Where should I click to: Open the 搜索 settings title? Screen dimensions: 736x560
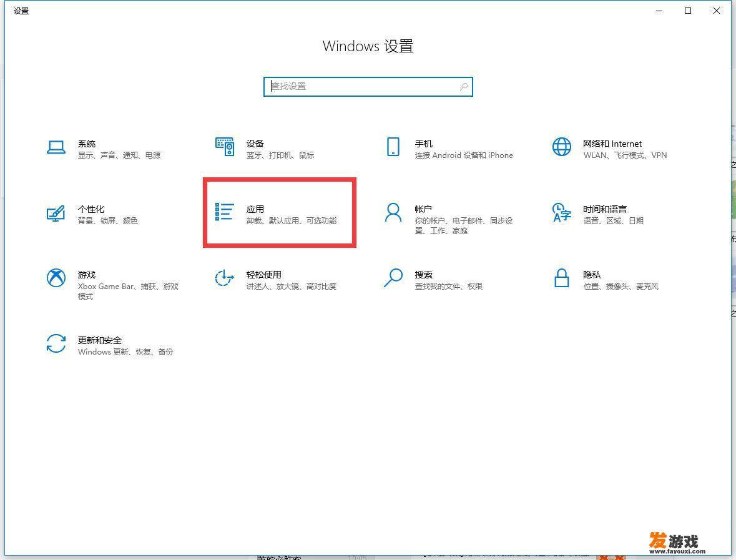(423, 275)
